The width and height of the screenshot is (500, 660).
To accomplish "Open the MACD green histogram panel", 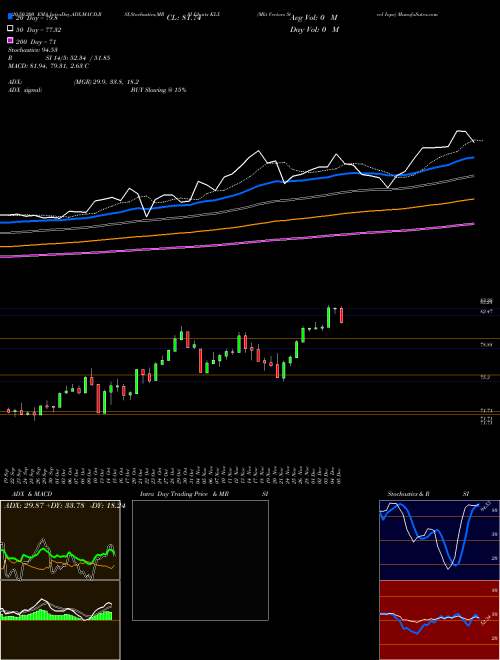I will pos(60,620).
